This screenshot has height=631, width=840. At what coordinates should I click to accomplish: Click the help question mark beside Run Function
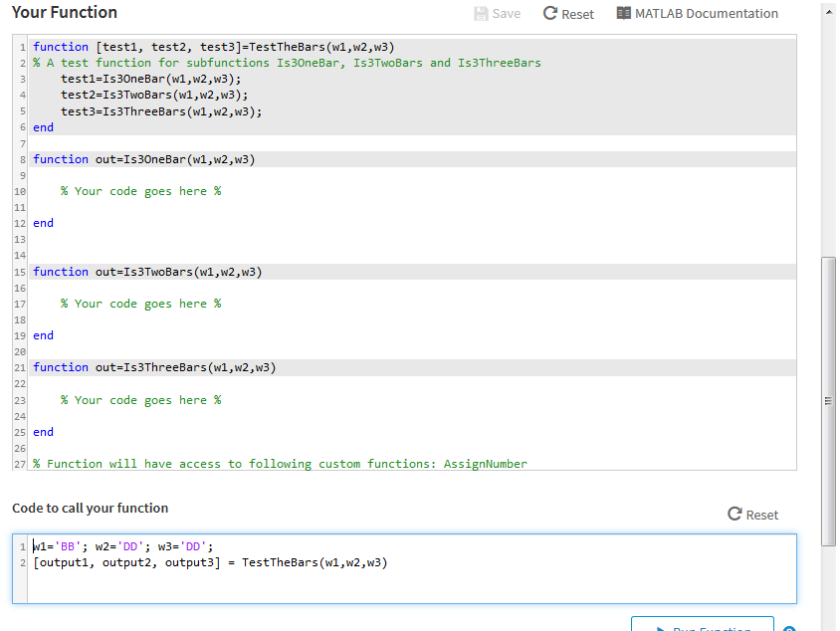pos(789,628)
